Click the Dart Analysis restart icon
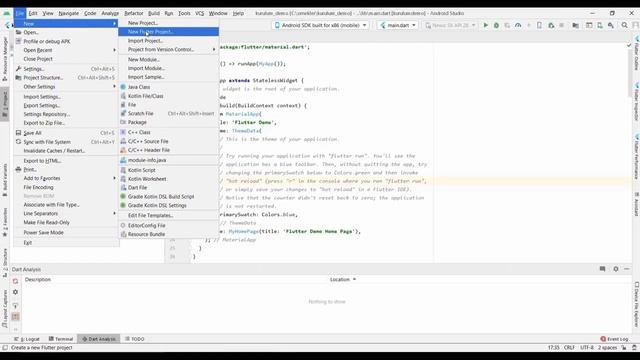Viewport: 640px width, 360px height. pos(16,281)
